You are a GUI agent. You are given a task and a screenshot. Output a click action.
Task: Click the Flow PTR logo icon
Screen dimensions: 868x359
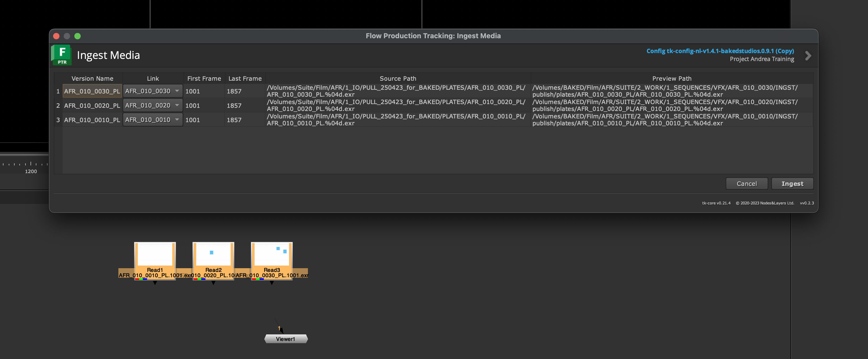click(61, 55)
